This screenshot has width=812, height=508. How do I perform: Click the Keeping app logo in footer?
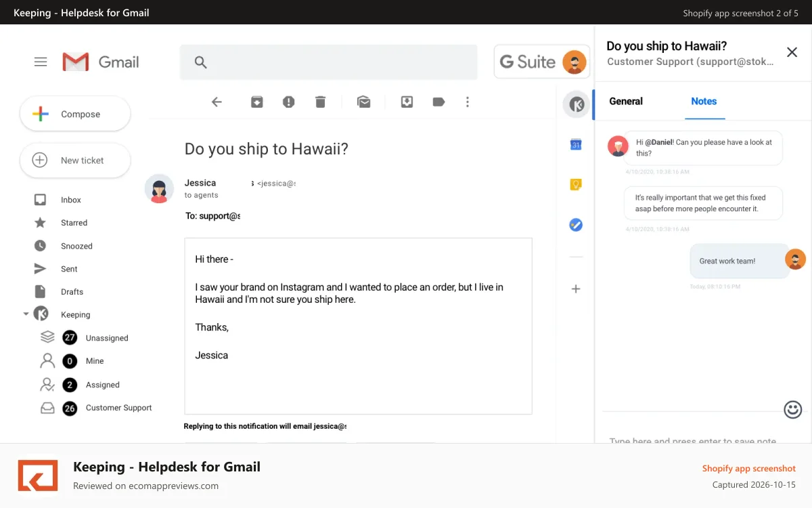click(x=37, y=475)
